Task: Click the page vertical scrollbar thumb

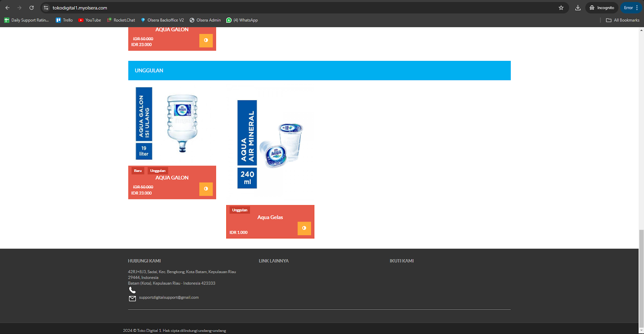Action: 641,278
